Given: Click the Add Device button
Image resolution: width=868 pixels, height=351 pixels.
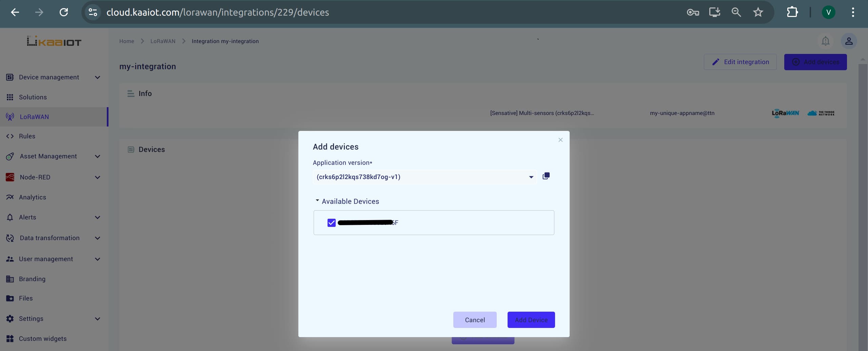Looking at the screenshot, I should click(531, 319).
